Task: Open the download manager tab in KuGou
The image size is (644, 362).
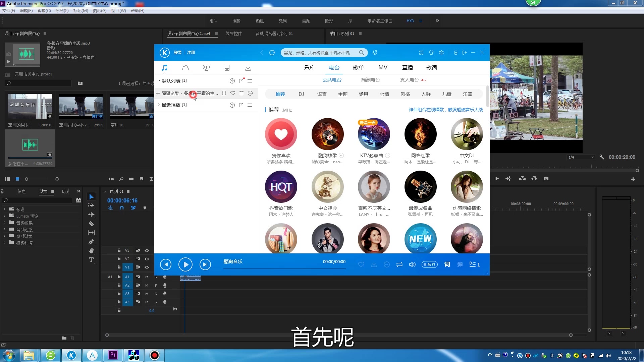Action: pos(248,68)
